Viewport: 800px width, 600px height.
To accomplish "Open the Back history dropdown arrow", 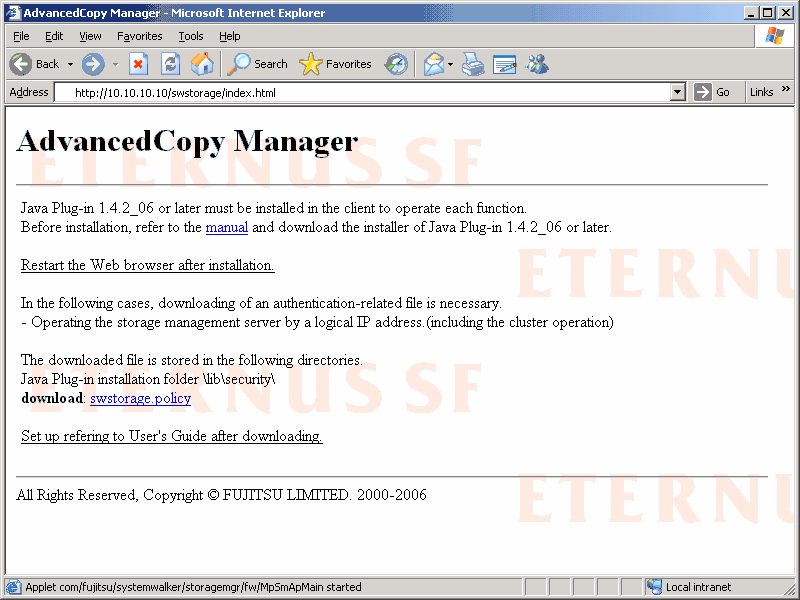I will [70, 64].
